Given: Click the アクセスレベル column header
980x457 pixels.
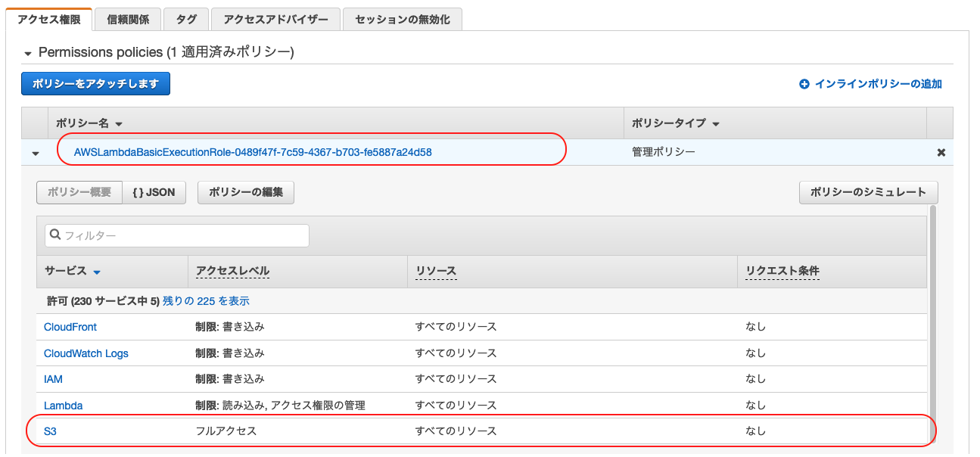Looking at the screenshot, I should pyautogui.click(x=232, y=271).
